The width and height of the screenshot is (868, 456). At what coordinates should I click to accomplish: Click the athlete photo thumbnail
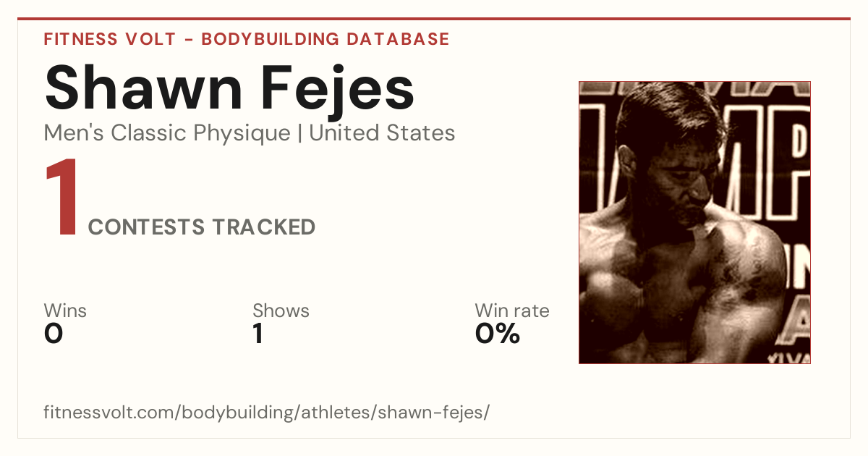click(694, 222)
